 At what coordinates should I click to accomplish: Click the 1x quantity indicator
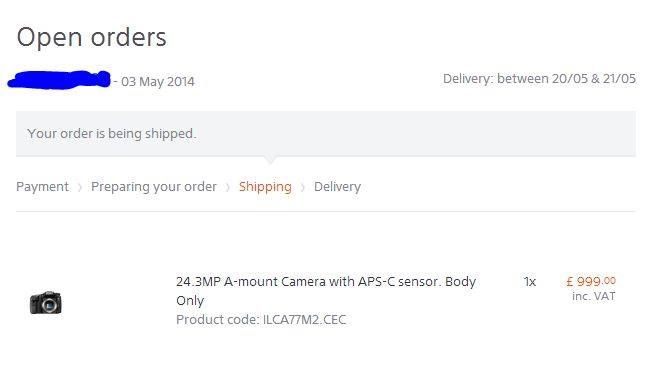tap(530, 282)
